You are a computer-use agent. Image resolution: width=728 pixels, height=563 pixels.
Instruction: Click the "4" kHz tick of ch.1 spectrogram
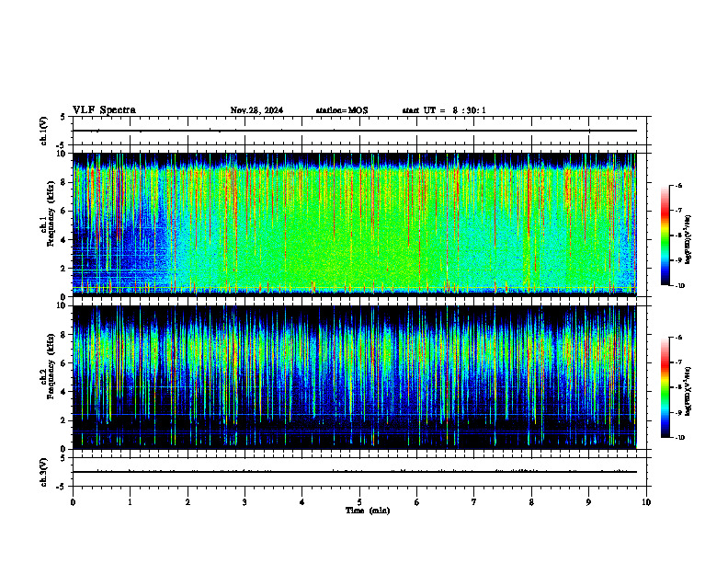click(x=64, y=240)
